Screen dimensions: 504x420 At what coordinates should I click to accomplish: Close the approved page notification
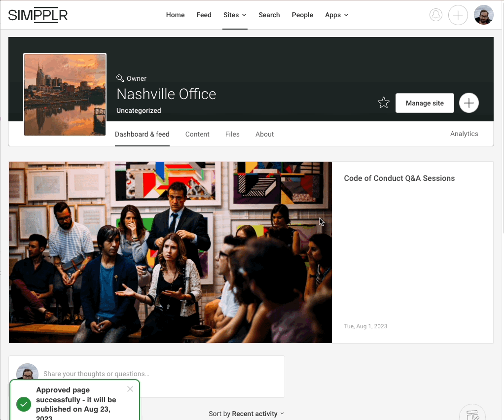point(130,389)
